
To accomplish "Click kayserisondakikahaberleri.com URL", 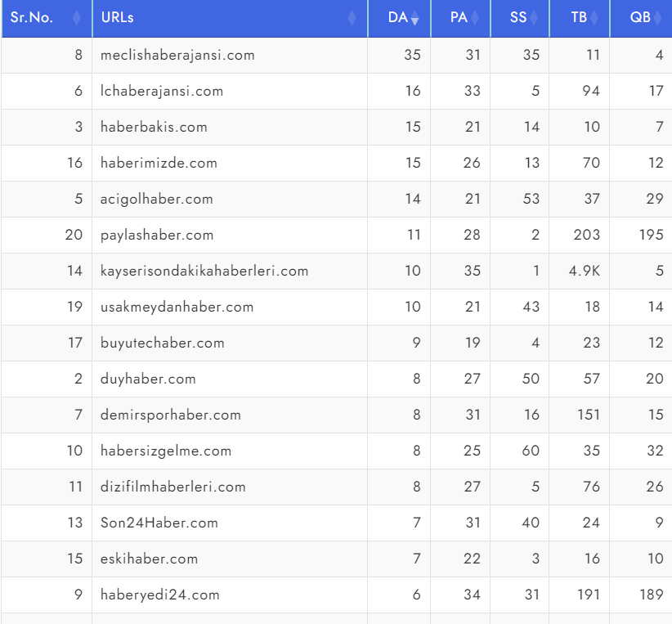I will click(204, 272).
